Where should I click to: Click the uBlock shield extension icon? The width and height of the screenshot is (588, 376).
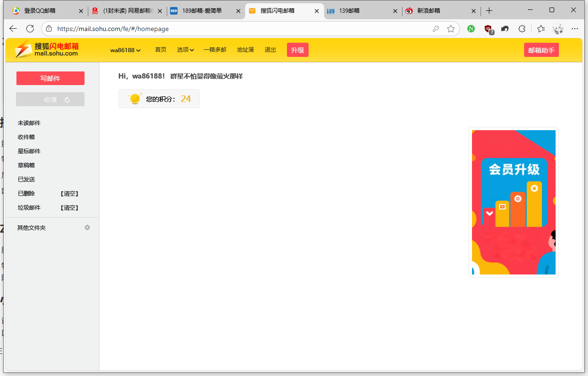488,29
